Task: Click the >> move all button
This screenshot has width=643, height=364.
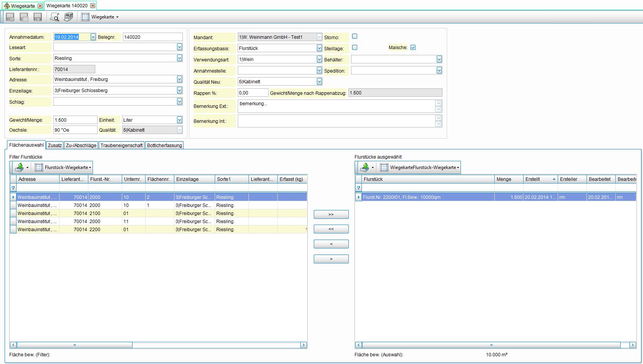Action: (331, 214)
